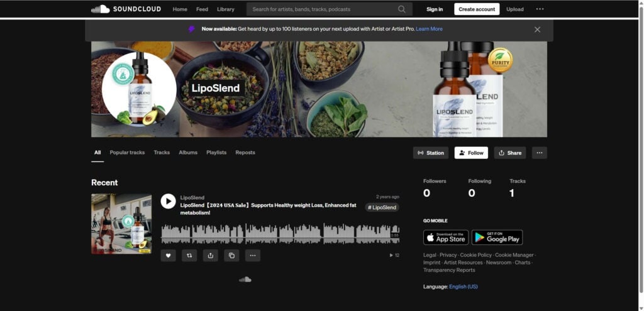Image resolution: width=644 pixels, height=311 pixels.
Task: Open profile more options menu
Action: point(539,153)
